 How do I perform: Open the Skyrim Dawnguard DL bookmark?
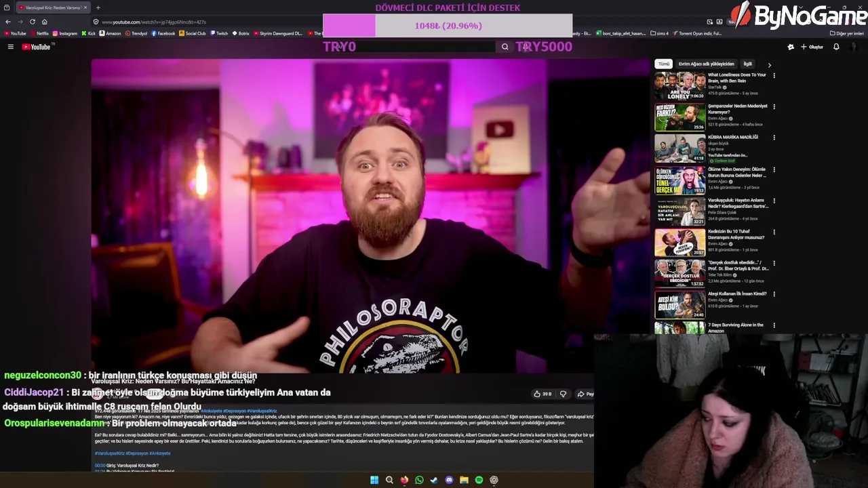click(x=277, y=33)
